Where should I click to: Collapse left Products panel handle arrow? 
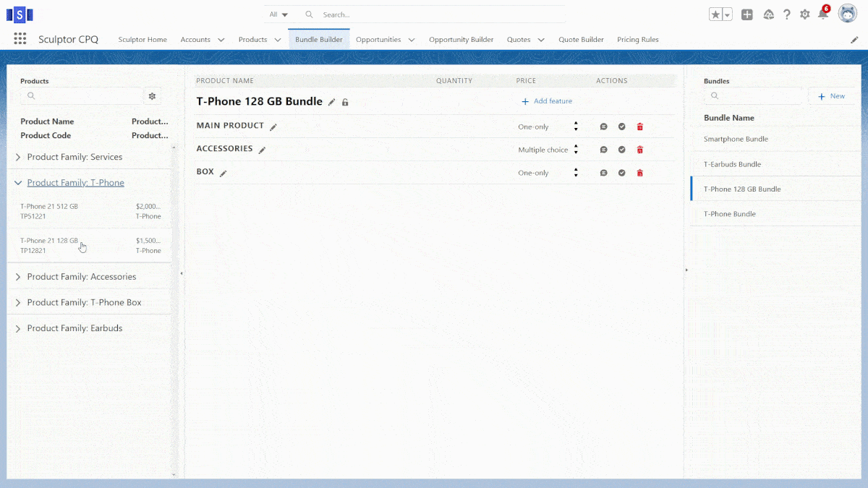(181, 273)
